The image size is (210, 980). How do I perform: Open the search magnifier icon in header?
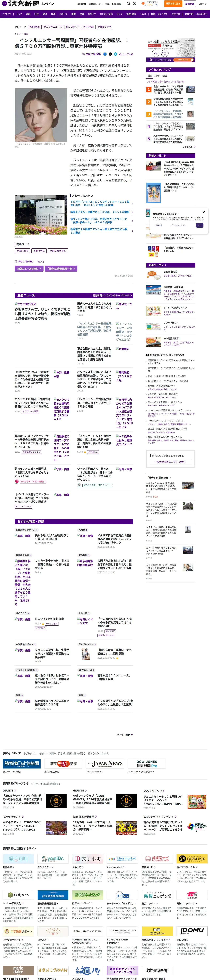[128, 4]
